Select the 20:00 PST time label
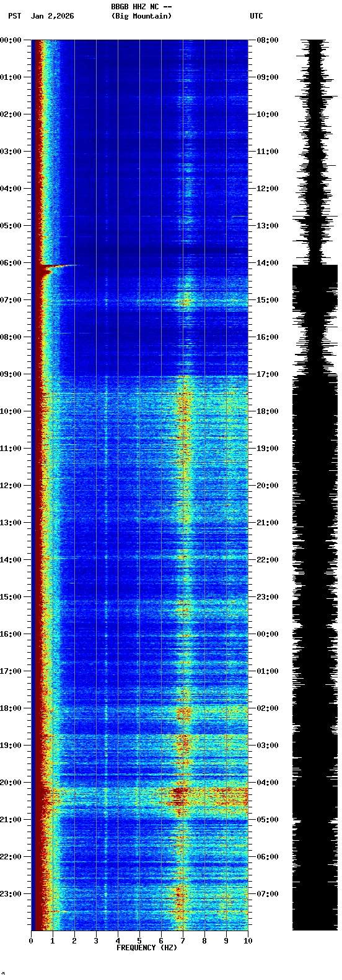This screenshot has height=980, width=342. pos(11,783)
